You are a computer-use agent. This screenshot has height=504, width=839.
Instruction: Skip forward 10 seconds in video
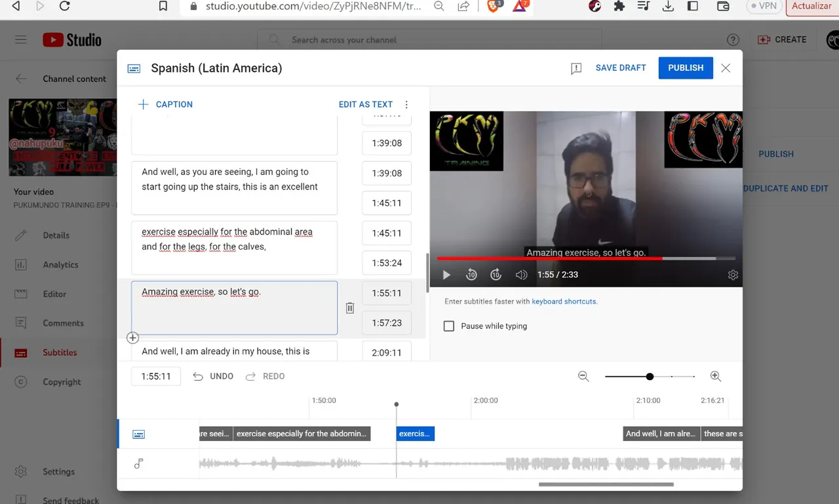coord(496,275)
